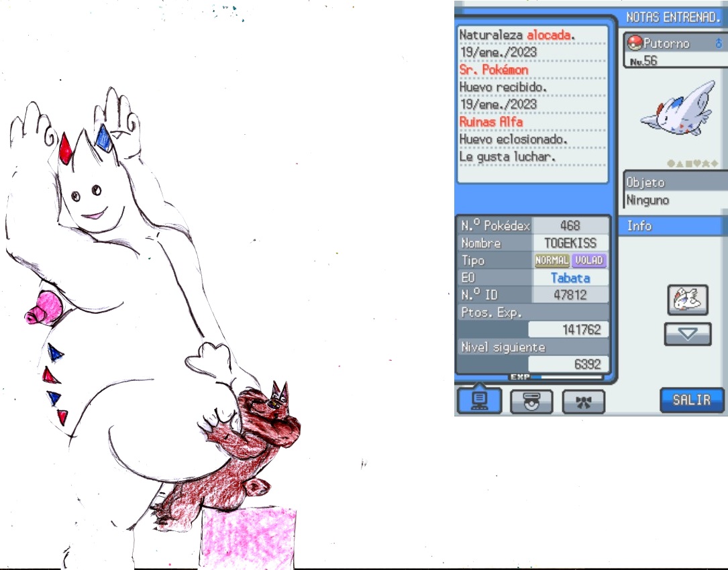The height and width of the screenshot is (570, 728).
Task: Click the Togekiss sprite image
Action: (678, 109)
